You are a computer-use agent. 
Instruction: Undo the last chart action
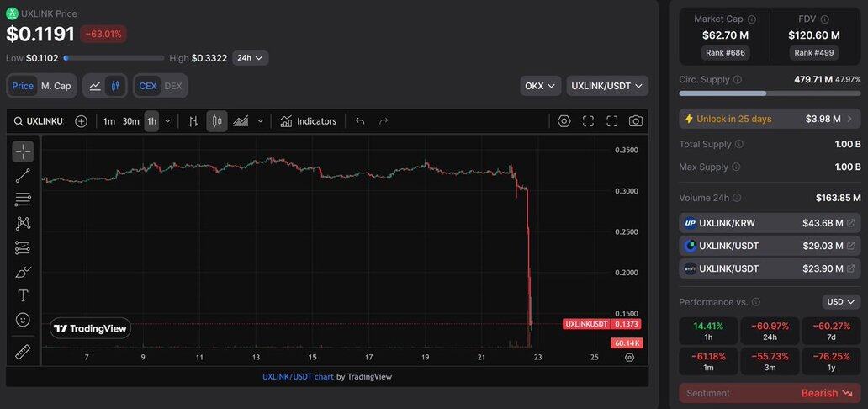tap(360, 121)
